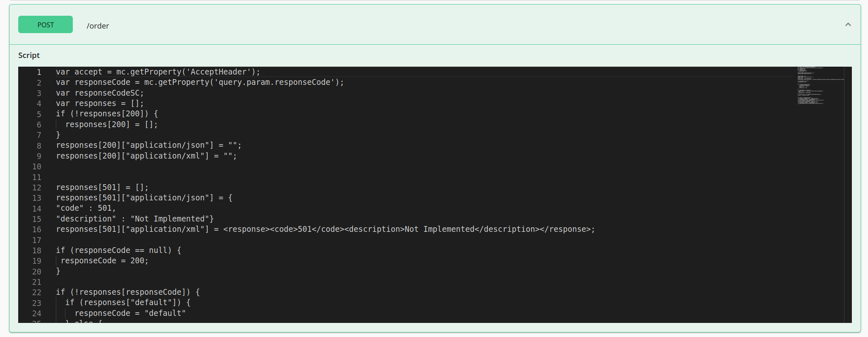
Task: Click line 4 'var responses = [];'
Action: click(x=100, y=103)
